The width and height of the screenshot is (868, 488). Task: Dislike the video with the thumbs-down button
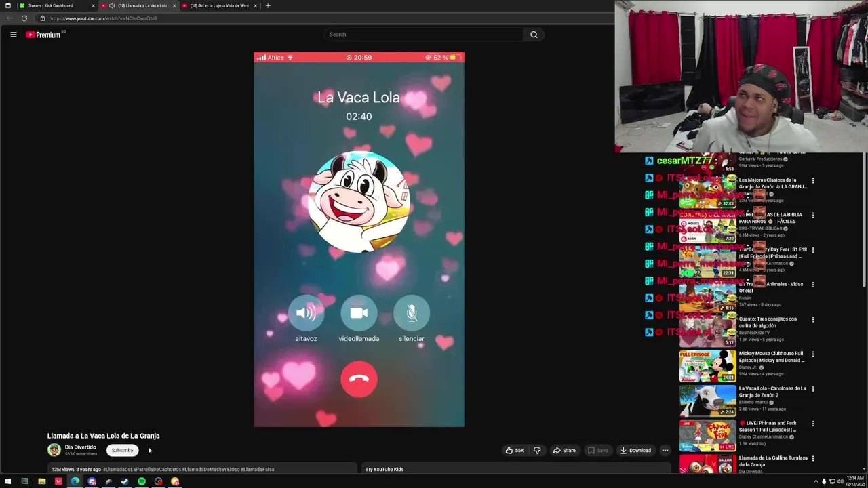[x=537, y=450]
